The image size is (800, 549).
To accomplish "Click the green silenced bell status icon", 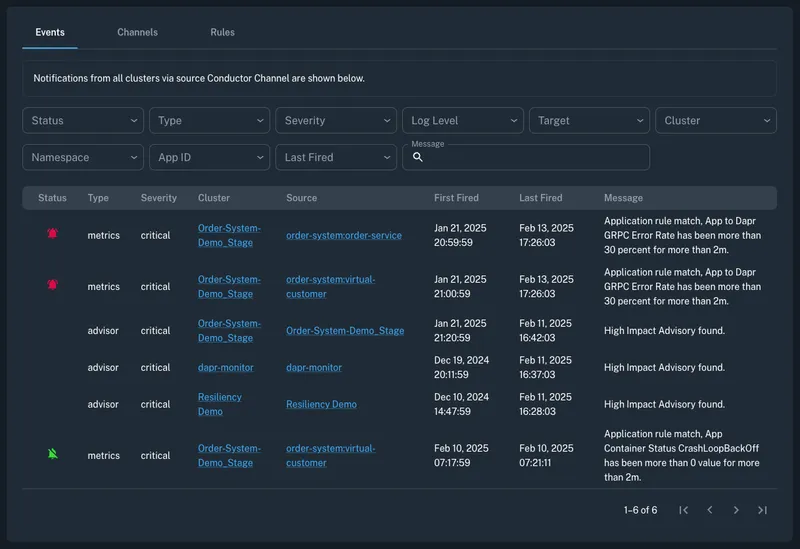I will 52,454.
